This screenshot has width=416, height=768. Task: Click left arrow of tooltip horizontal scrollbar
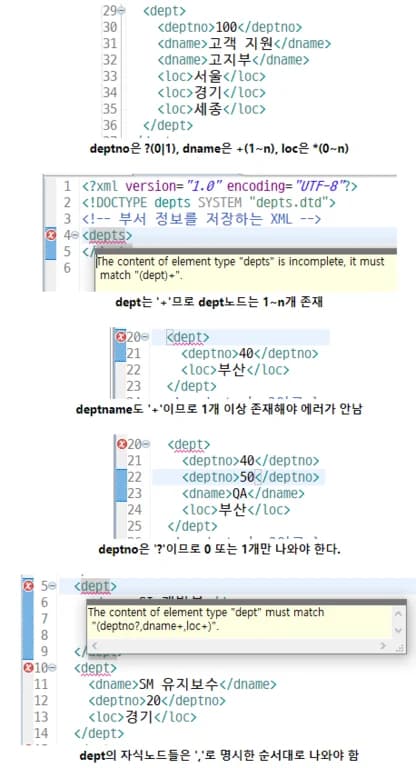[96, 646]
